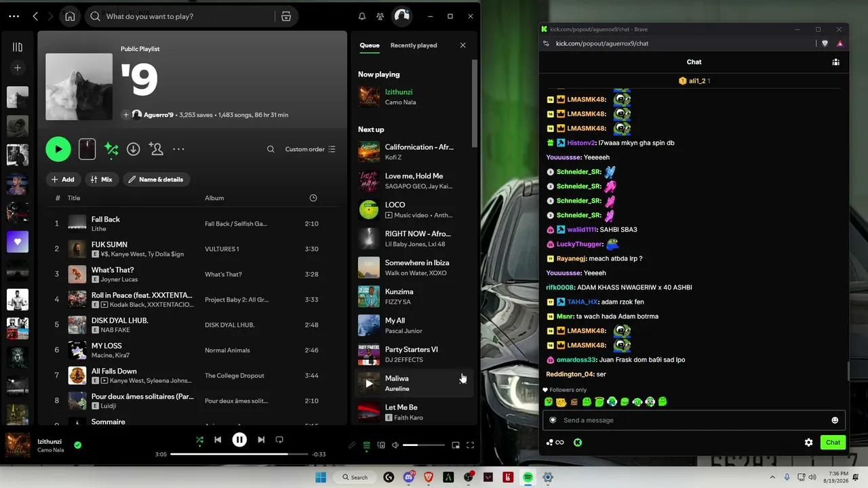Sort tracks by the Album column

point(214,198)
